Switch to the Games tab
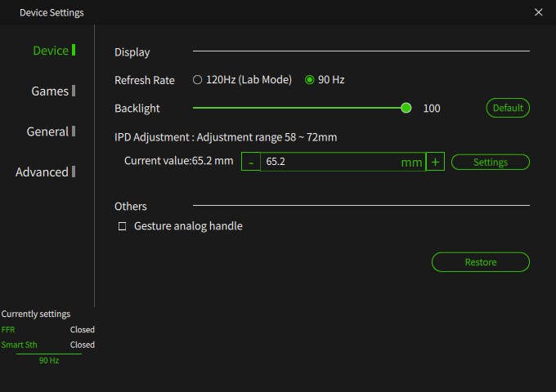The image size is (556, 392). pos(50,91)
